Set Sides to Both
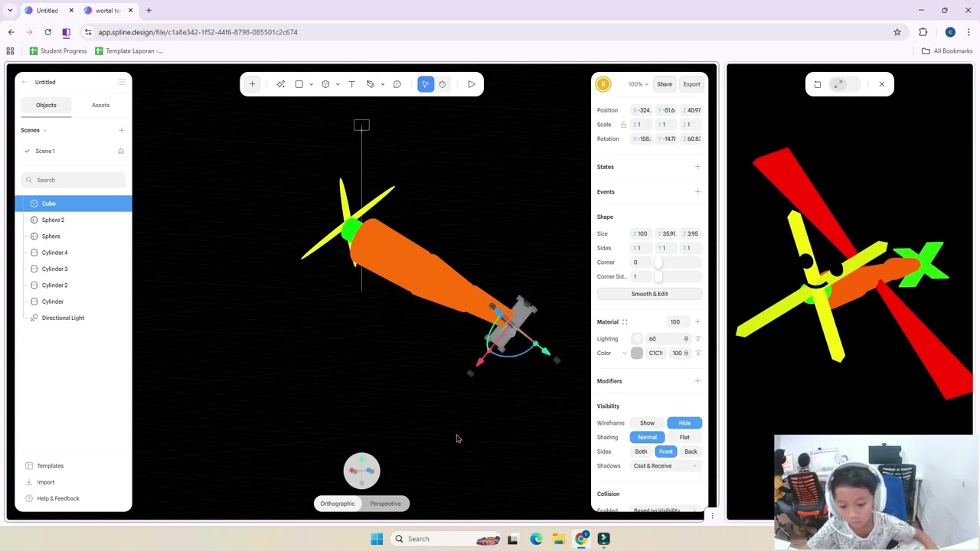The width and height of the screenshot is (980, 551). coord(641,452)
